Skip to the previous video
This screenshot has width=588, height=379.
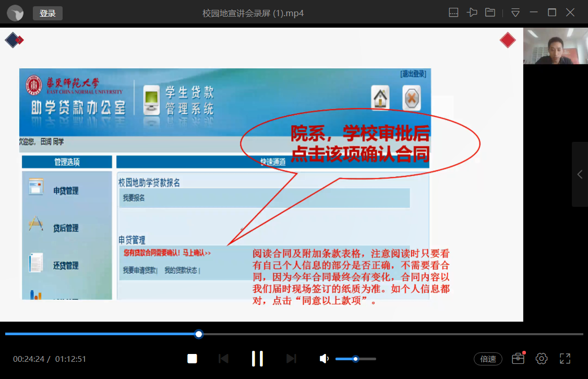(x=223, y=359)
